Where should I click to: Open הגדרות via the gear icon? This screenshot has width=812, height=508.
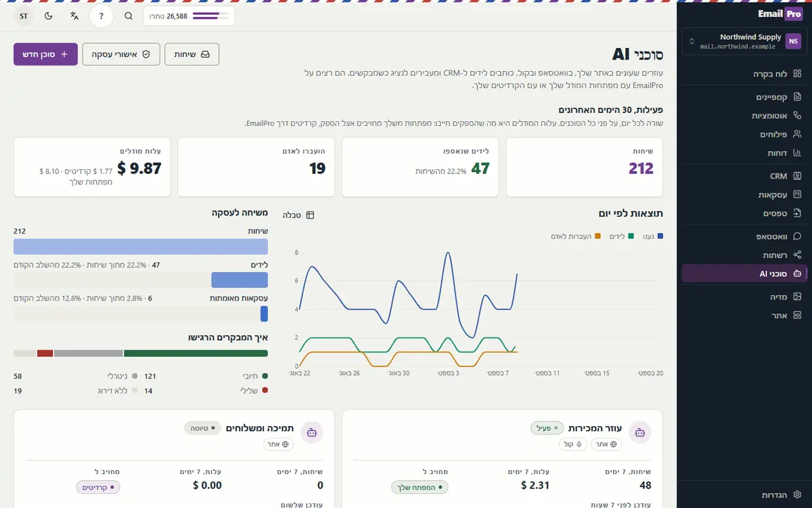click(x=797, y=495)
